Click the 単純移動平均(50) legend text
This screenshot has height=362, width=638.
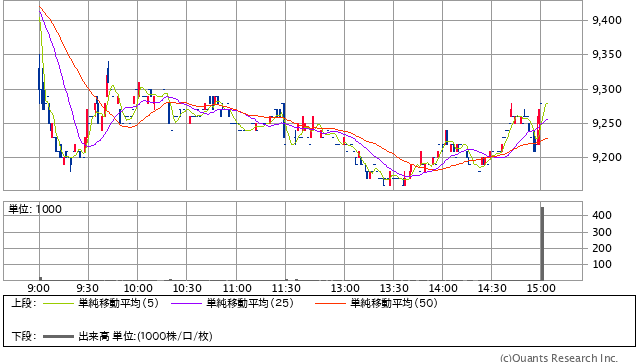[x=394, y=303]
